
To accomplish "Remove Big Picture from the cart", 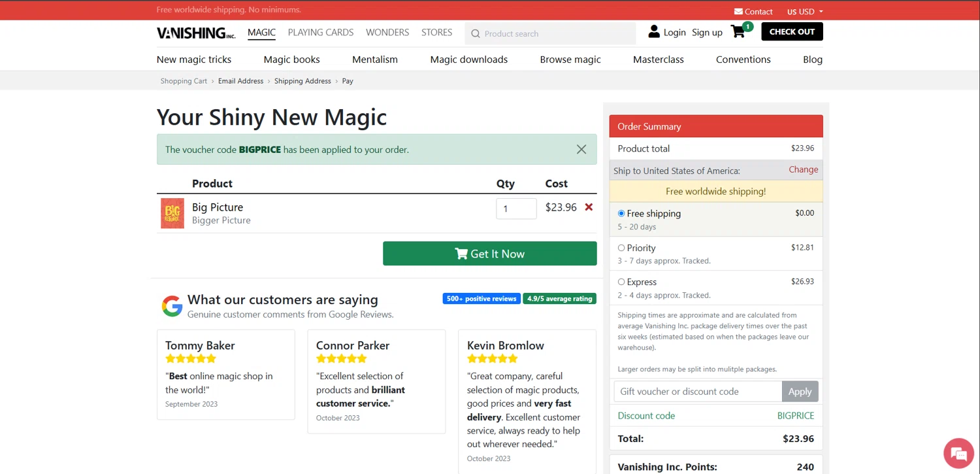I will 589,207.
